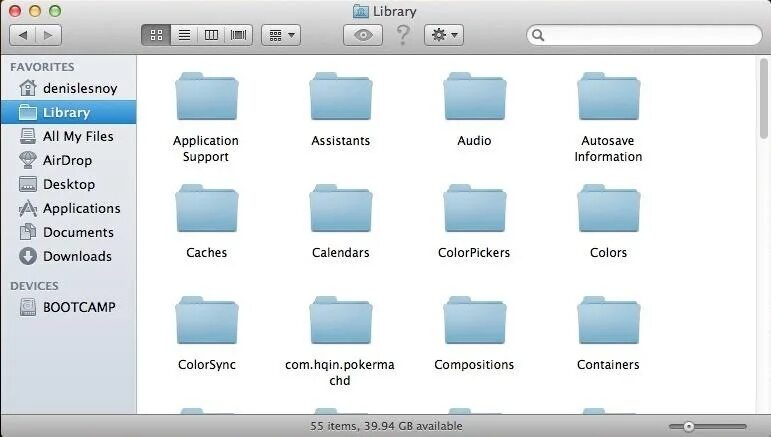Select the Application Support folder

click(207, 97)
